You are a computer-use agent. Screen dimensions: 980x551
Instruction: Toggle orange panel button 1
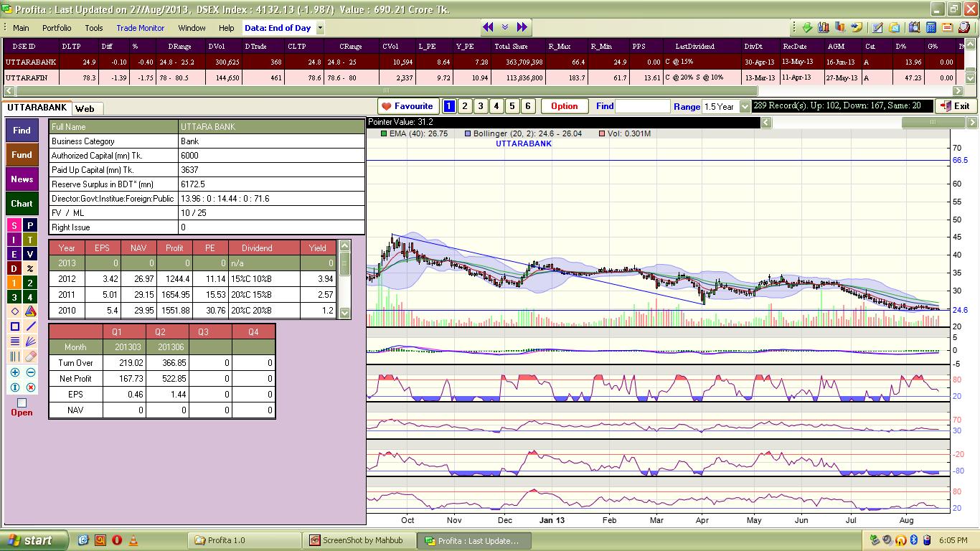(x=14, y=283)
